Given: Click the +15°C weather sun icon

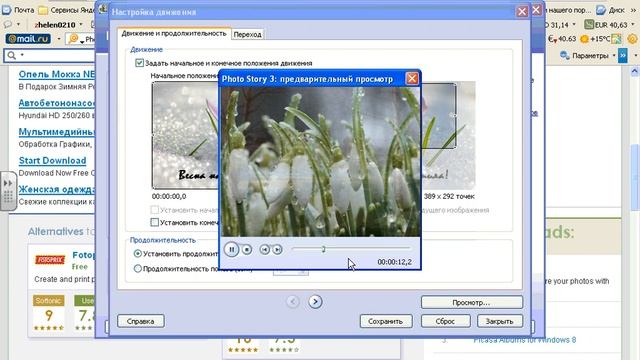Looking at the screenshot, I should pos(584,39).
